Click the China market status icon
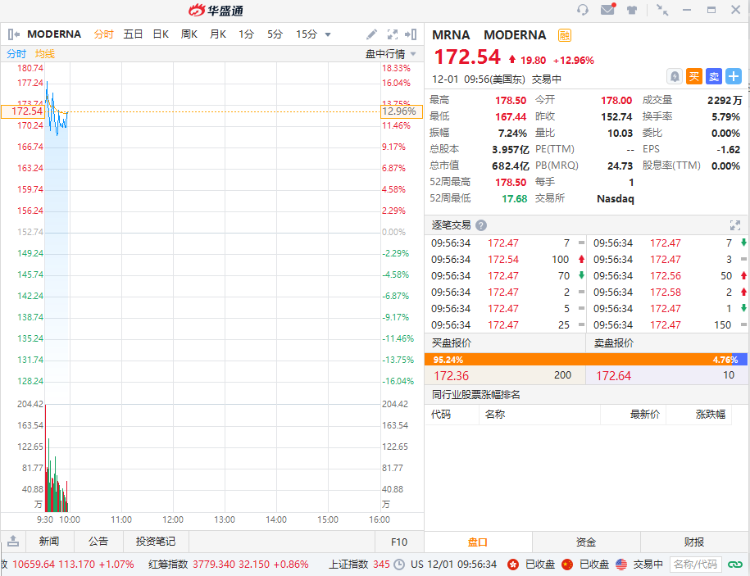The height and width of the screenshot is (576, 750). [x=567, y=565]
